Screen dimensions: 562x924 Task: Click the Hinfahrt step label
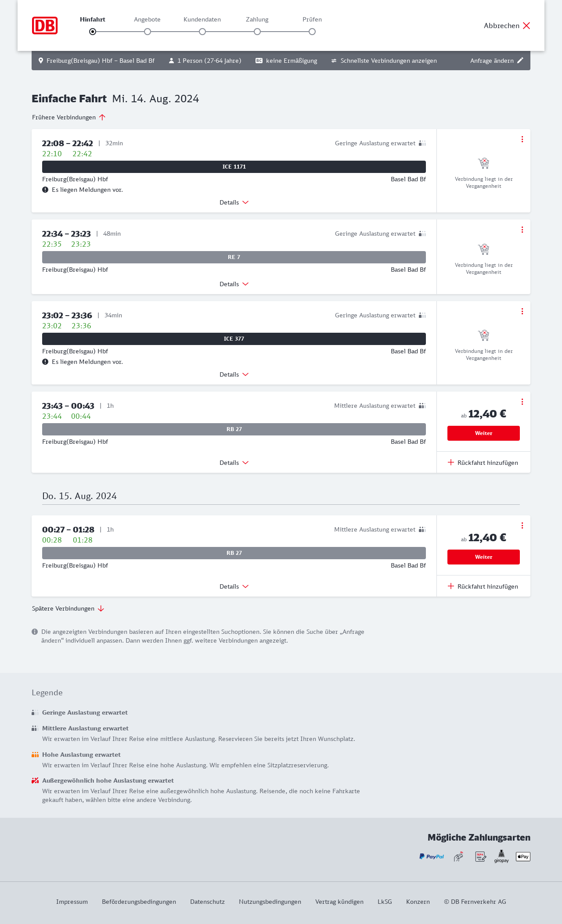point(93,19)
